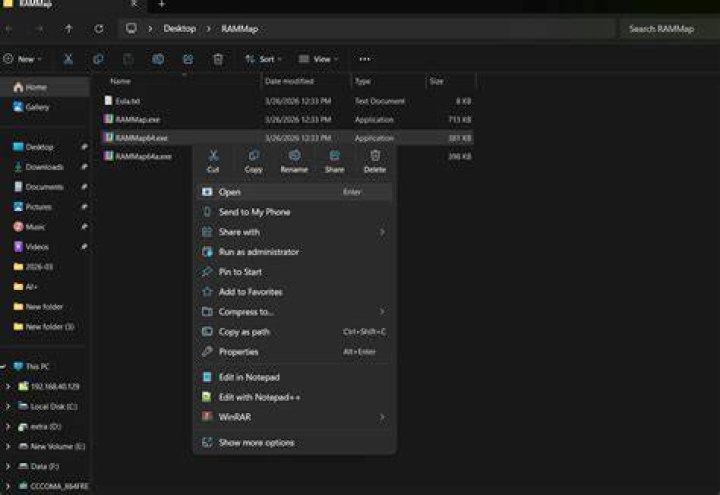Screen dimensions: 720x495
Task: Expand the Local Disk (C:) node
Action: coord(8,406)
